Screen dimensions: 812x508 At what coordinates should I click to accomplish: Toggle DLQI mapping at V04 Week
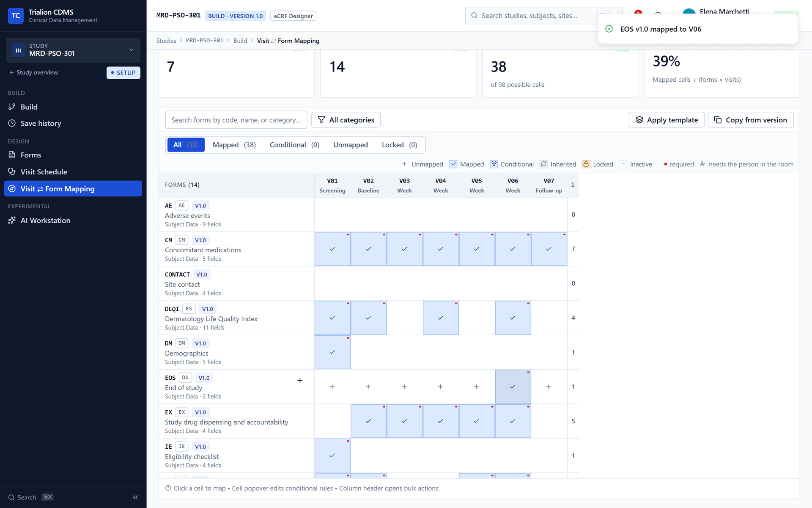pos(441,318)
